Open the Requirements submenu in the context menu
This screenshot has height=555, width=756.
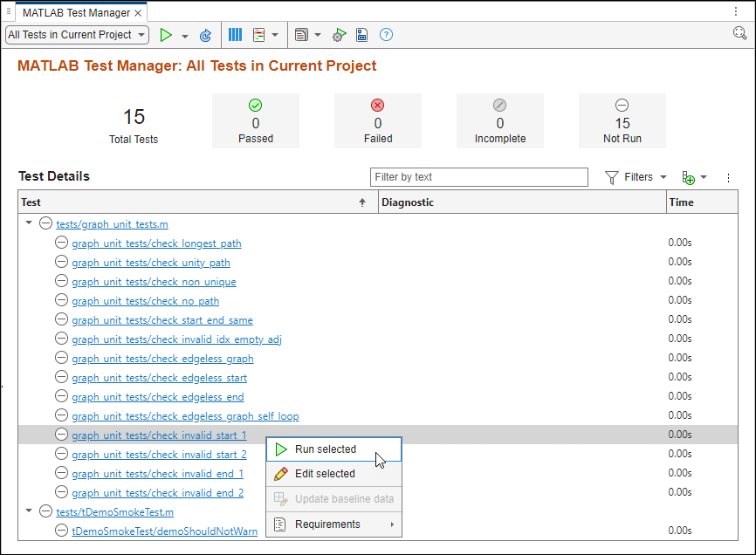333,524
